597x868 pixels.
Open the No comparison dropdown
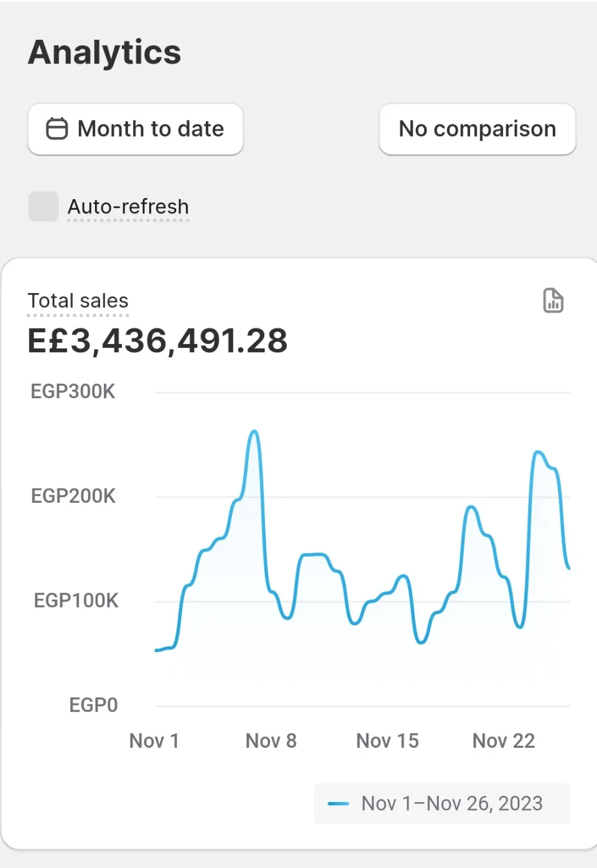click(x=478, y=129)
